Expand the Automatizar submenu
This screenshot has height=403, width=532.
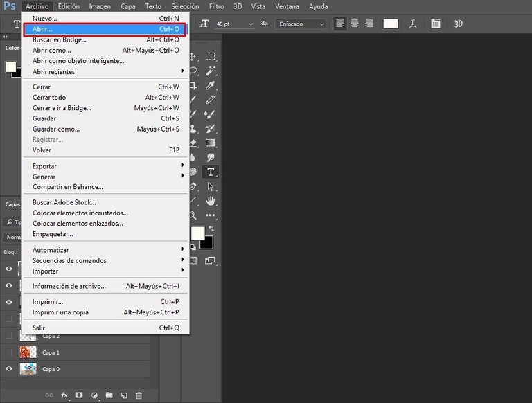(x=105, y=250)
